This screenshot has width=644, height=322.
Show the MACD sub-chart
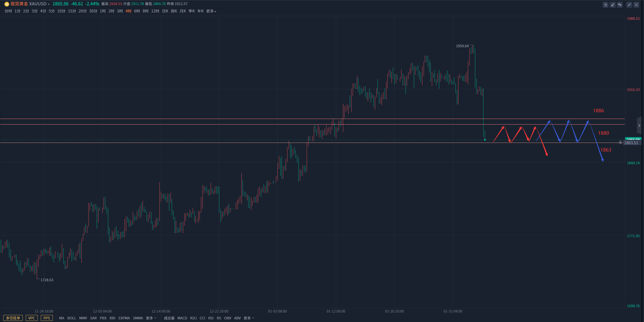tap(182, 318)
